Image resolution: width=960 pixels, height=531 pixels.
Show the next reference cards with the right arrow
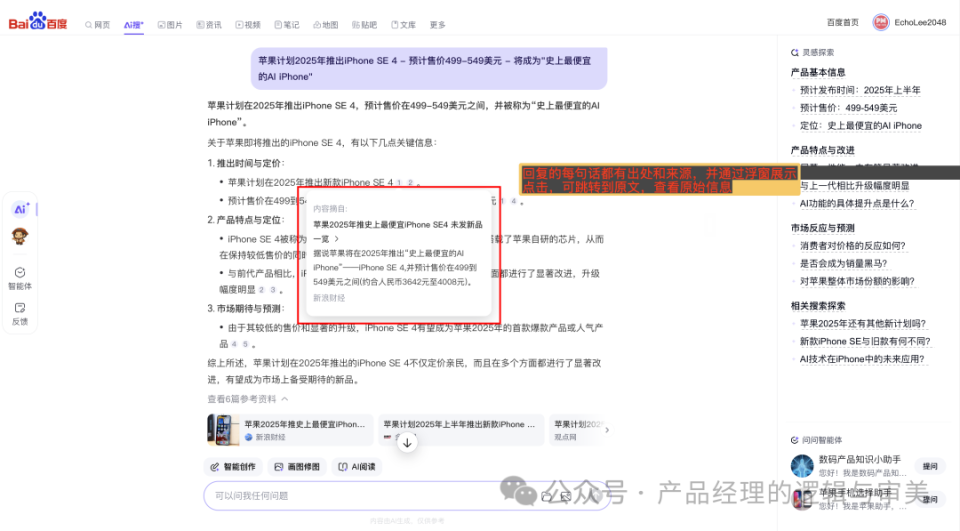coord(607,430)
